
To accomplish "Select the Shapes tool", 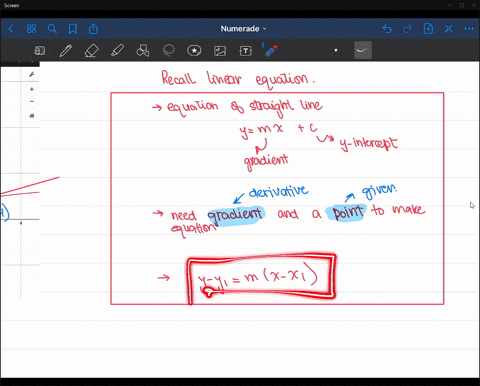I will (x=143, y=51).
